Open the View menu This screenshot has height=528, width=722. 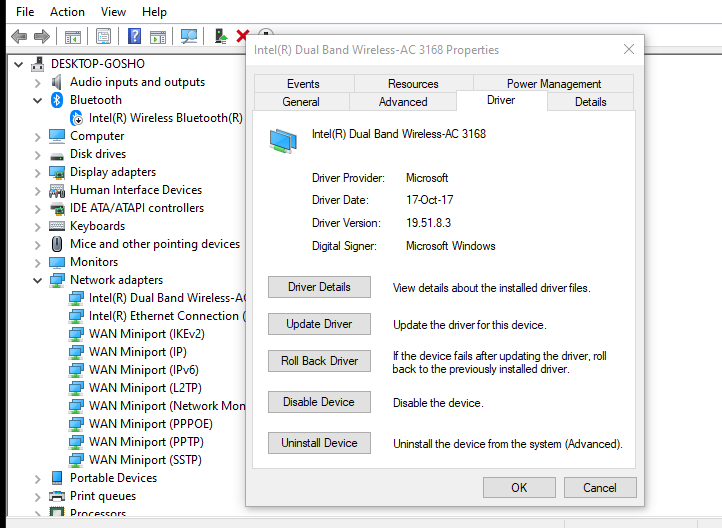113,12
